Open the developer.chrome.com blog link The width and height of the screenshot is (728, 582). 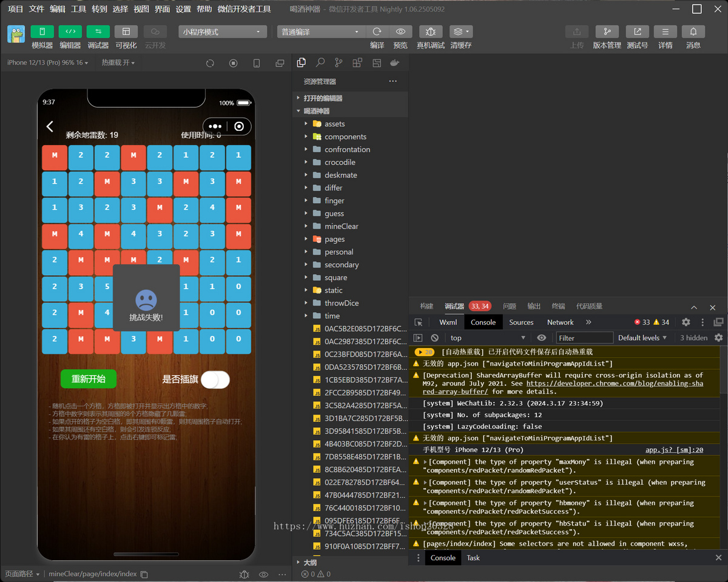pos(614,387)
